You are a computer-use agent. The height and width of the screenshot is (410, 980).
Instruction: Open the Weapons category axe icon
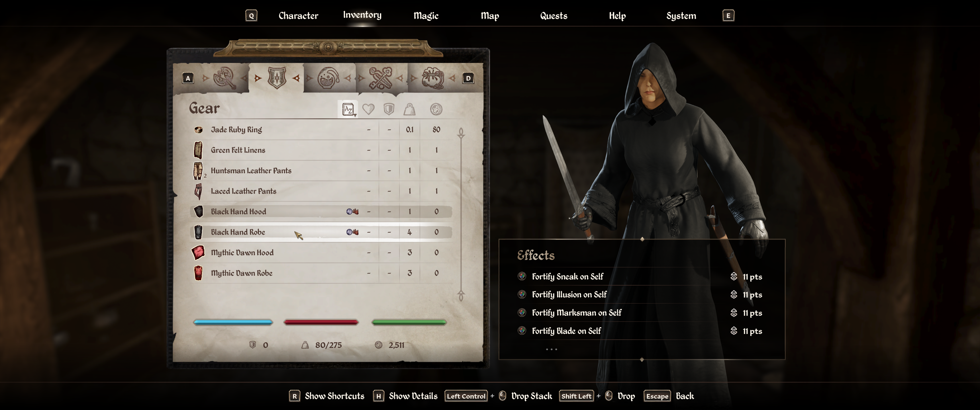tap(224, 78)
